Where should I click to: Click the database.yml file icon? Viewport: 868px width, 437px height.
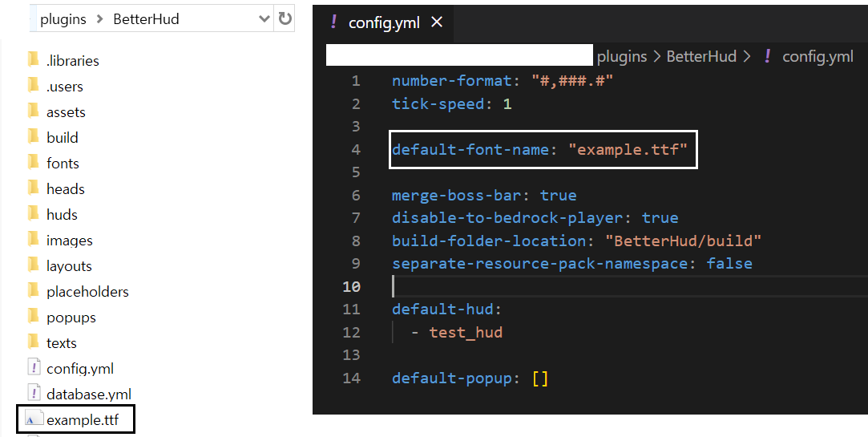(x=34, y=393)
